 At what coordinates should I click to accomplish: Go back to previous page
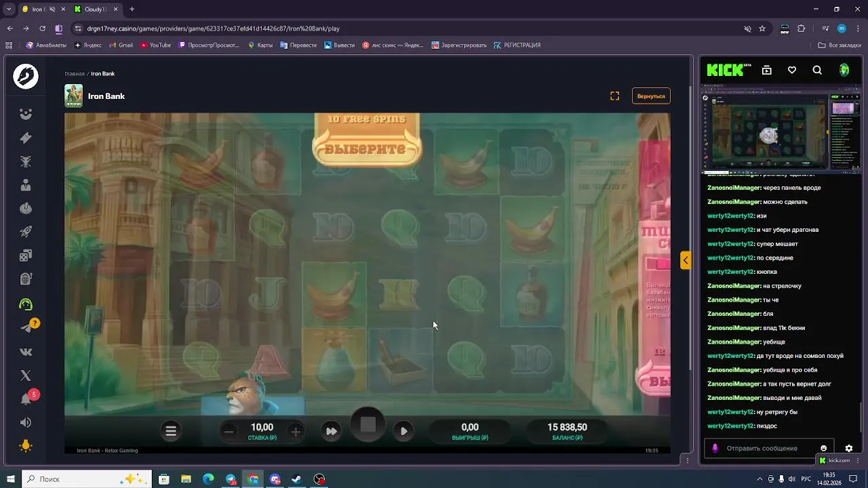[x=9, y=28]
